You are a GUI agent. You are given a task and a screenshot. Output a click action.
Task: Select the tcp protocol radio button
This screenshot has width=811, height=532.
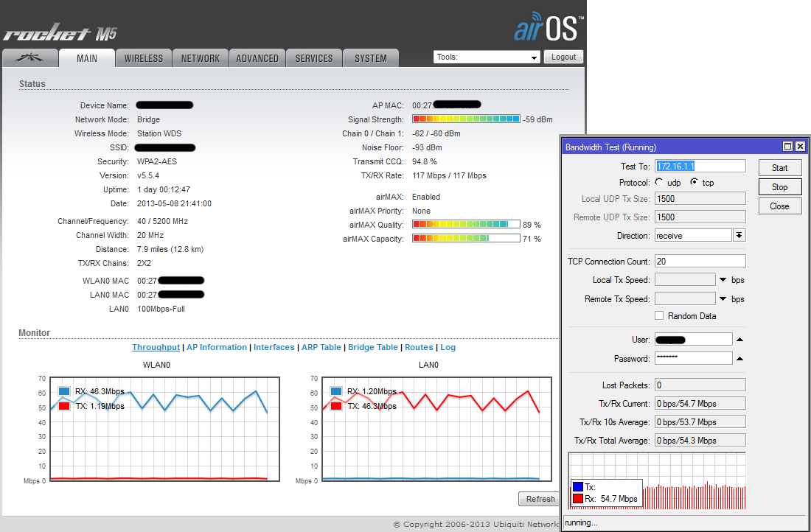(x=694, y=183)
